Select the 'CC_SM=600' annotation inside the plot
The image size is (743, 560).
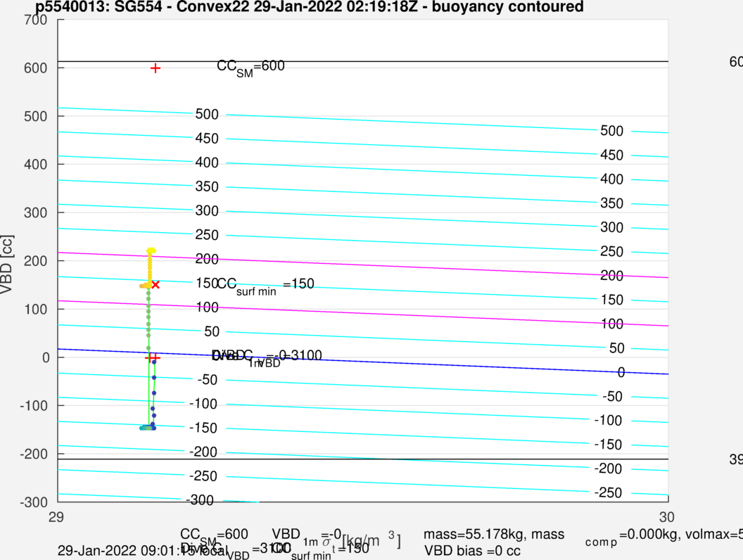click(250, 68)
